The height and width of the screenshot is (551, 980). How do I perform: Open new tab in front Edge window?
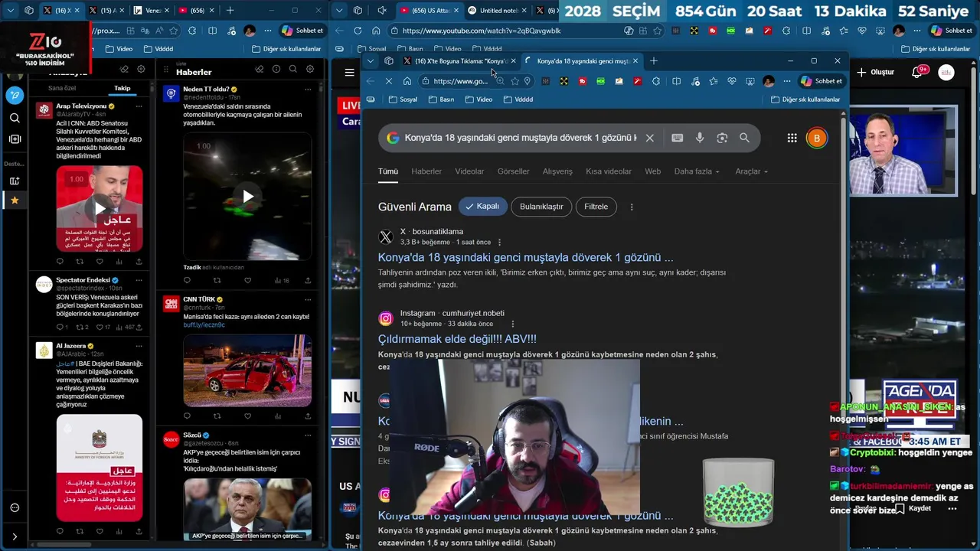653,60
